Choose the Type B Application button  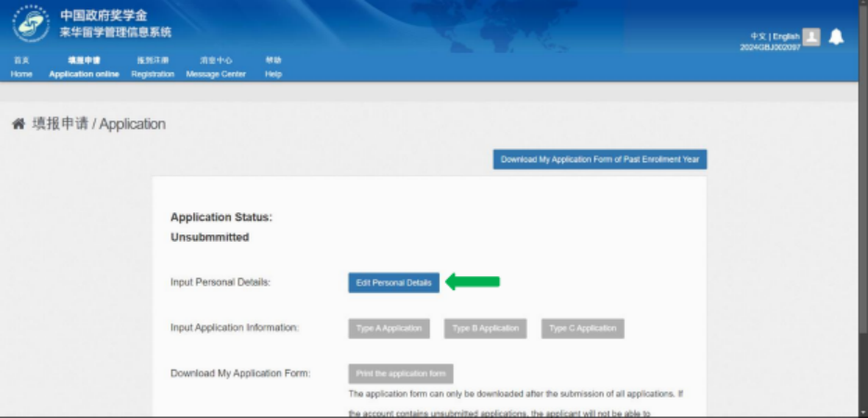click(x=485, y=328)
